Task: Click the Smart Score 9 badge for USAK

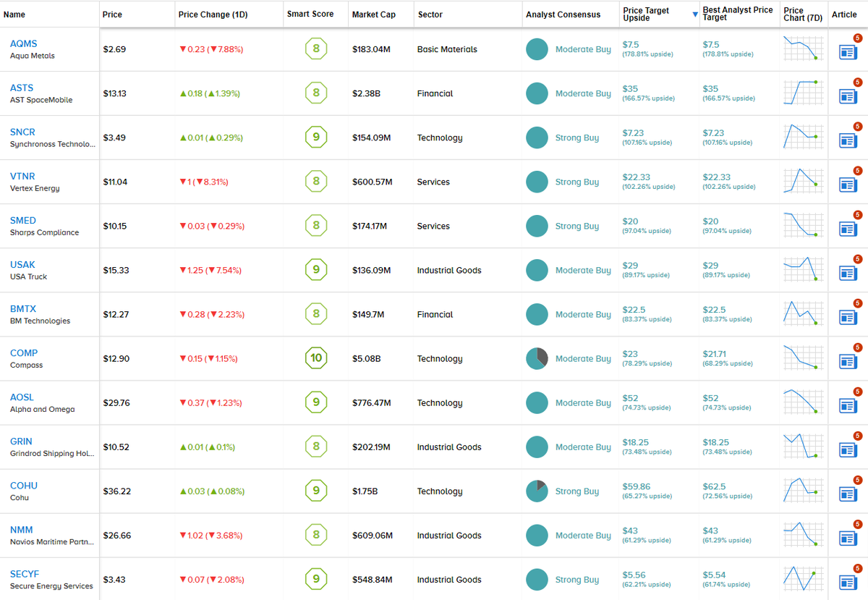Action: click(x=316, y=270)
